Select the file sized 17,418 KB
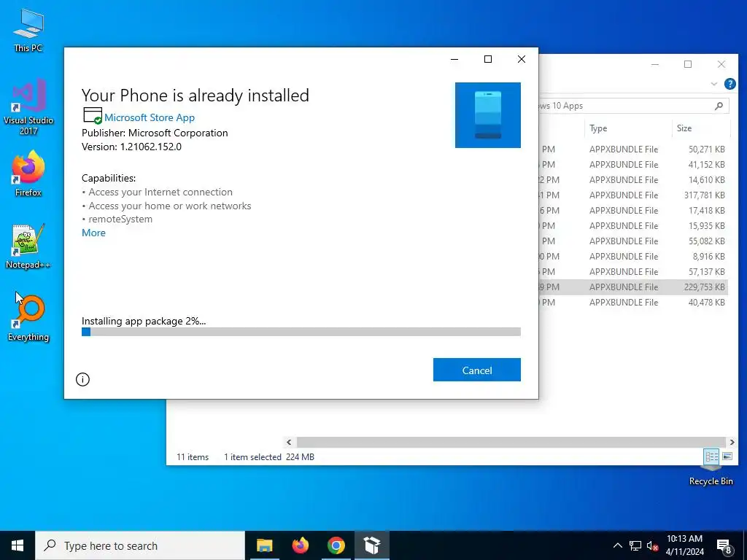Viewport: 747px width, 560px height. 634,210
